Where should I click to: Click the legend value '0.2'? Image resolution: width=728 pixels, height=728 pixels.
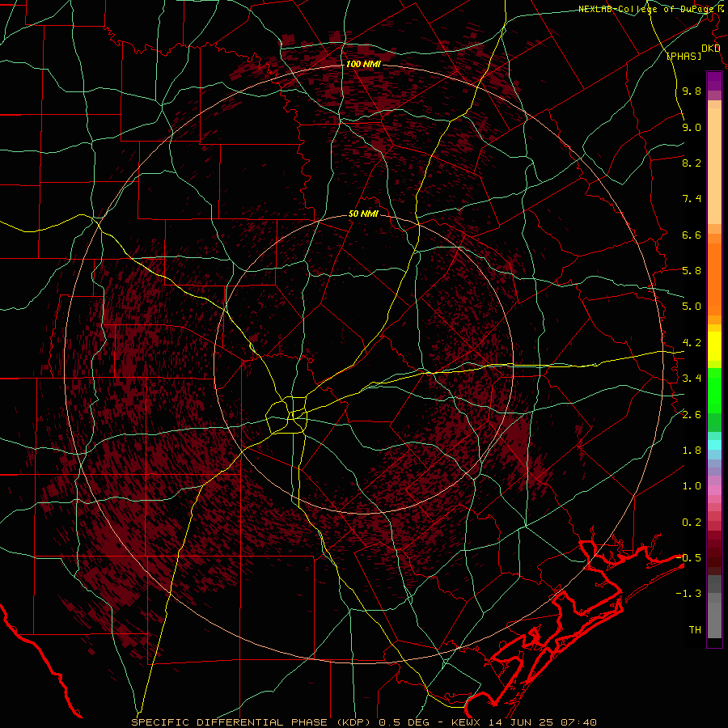(692, 523)
